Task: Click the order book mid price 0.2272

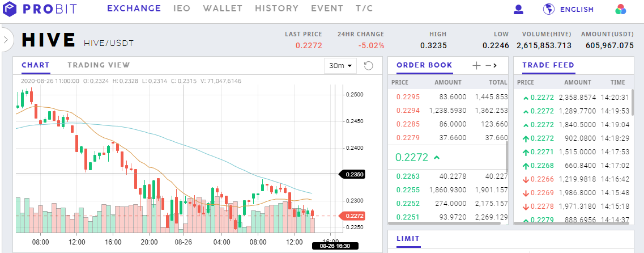Action: pos(412,157)
